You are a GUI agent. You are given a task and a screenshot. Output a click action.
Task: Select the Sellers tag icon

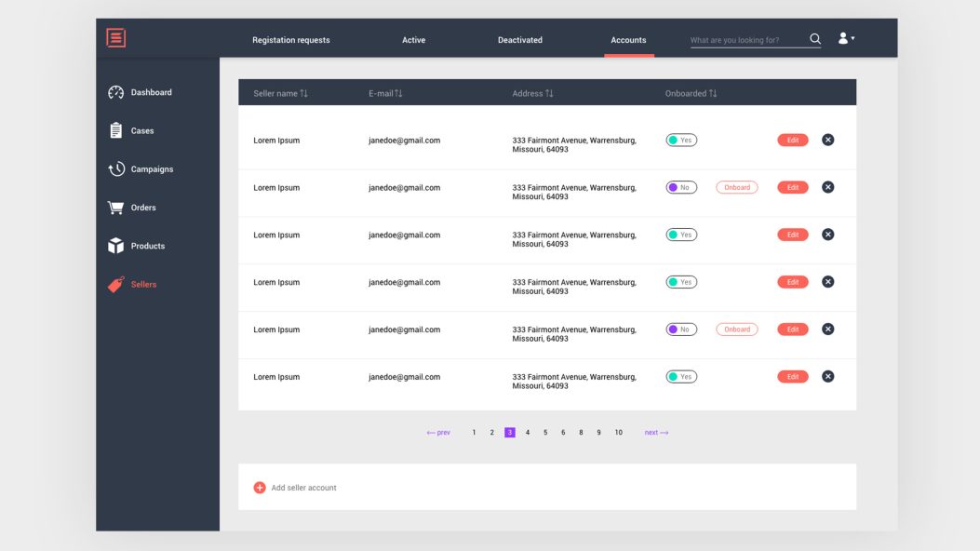116,285
